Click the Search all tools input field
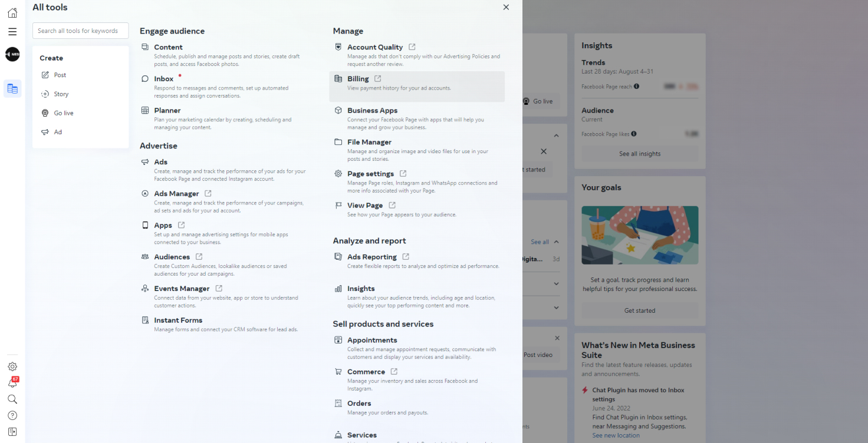 click(x=80, y=31)
